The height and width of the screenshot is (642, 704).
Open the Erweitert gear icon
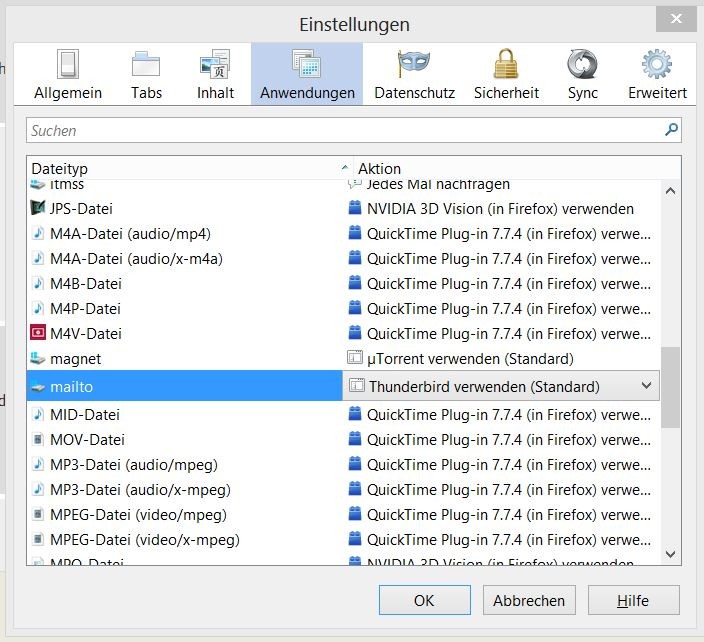coord(657,66)
